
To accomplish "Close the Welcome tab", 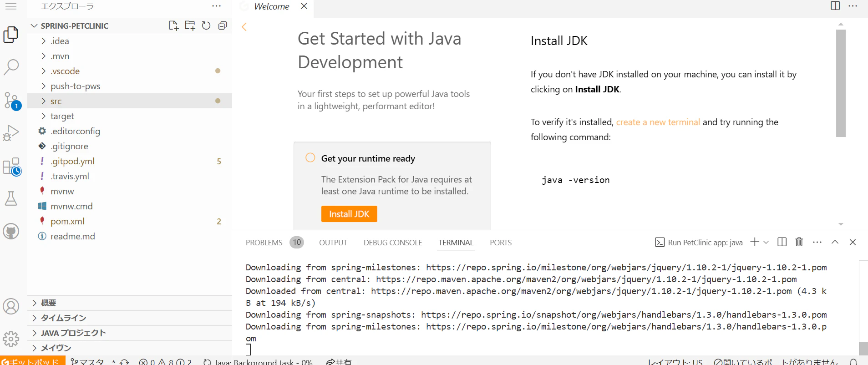I will point(304,6).
